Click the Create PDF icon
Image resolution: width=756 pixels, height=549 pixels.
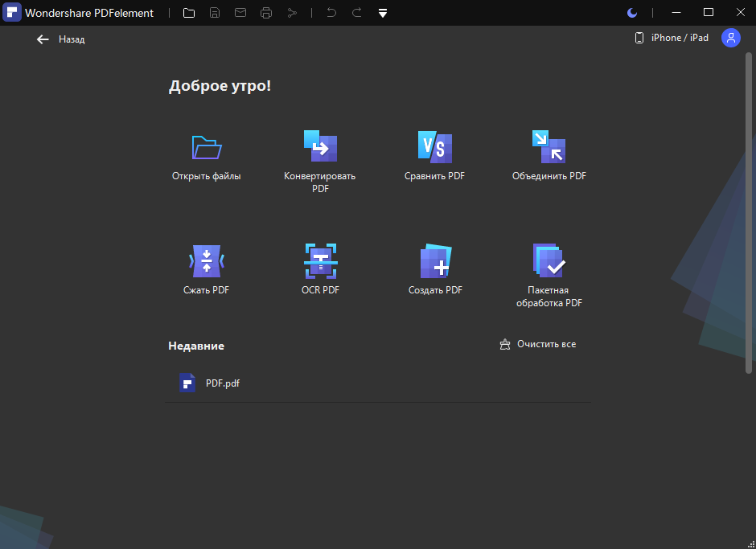coord(435,260)
